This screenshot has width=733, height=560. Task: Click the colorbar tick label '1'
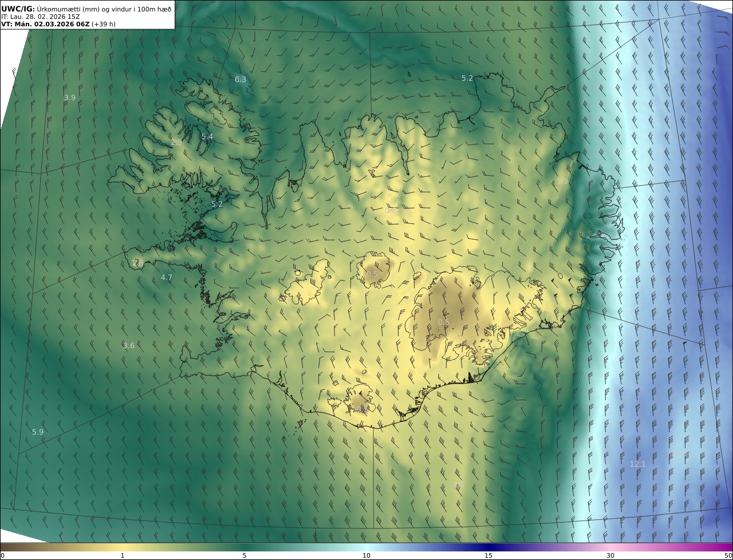(x=123, y=555)
